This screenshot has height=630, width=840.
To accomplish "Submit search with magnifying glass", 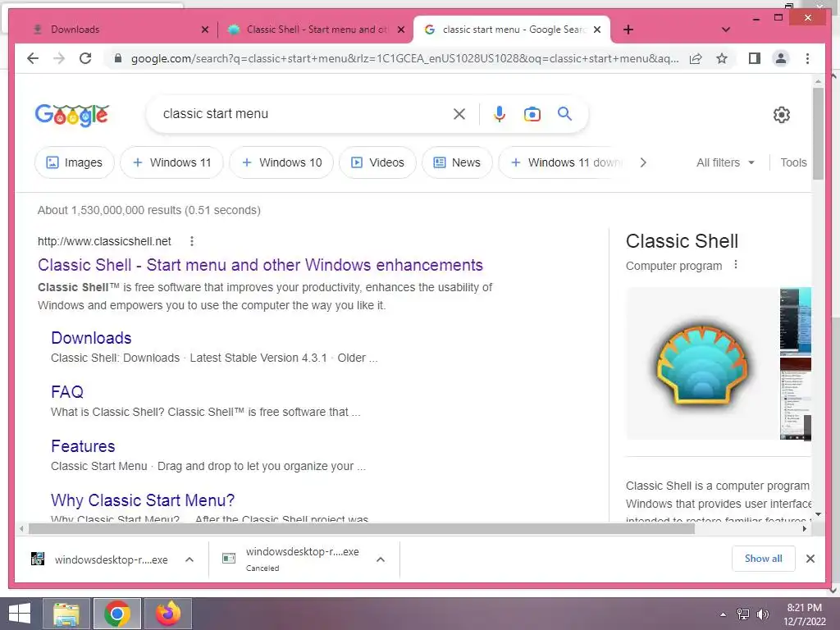I will 564,113.
